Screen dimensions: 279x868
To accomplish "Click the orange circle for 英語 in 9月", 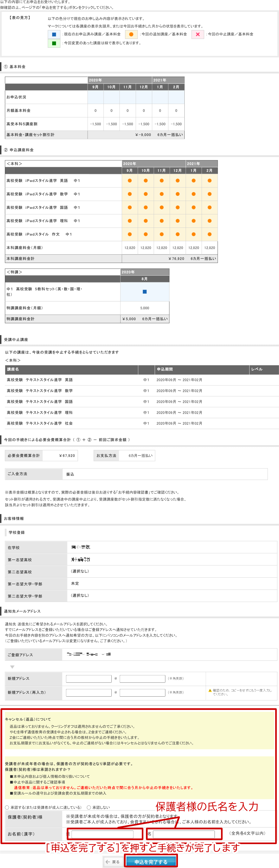I will [130, 181].
